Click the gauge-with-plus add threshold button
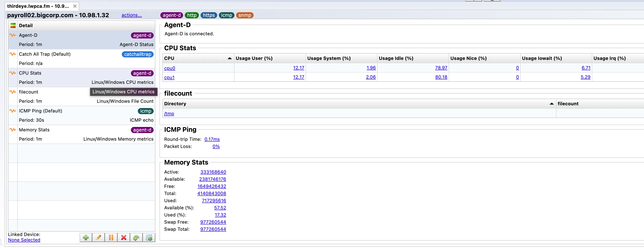644x248 pixels. point(136,237)
